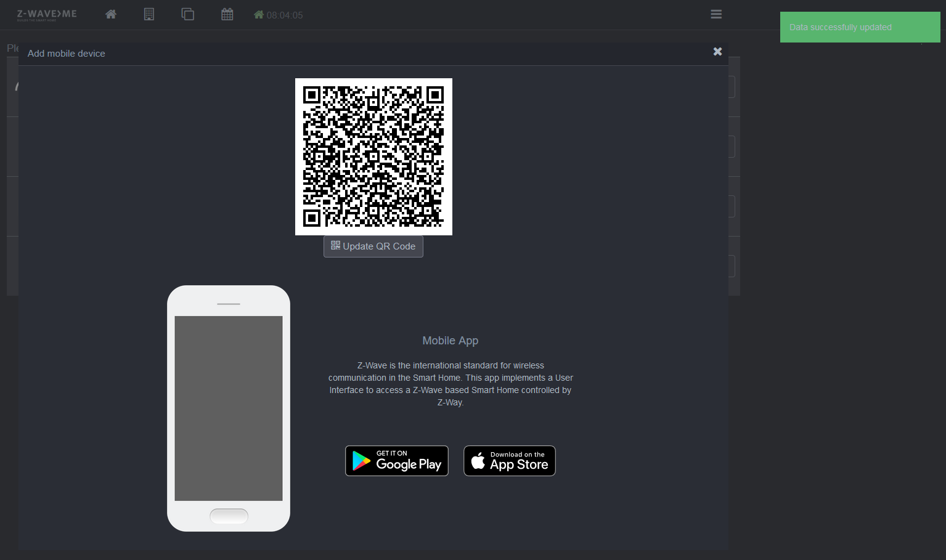Open the Elements overlapping squares icon
The width and height of the screenshot is (946, 560).
point(188,14)
